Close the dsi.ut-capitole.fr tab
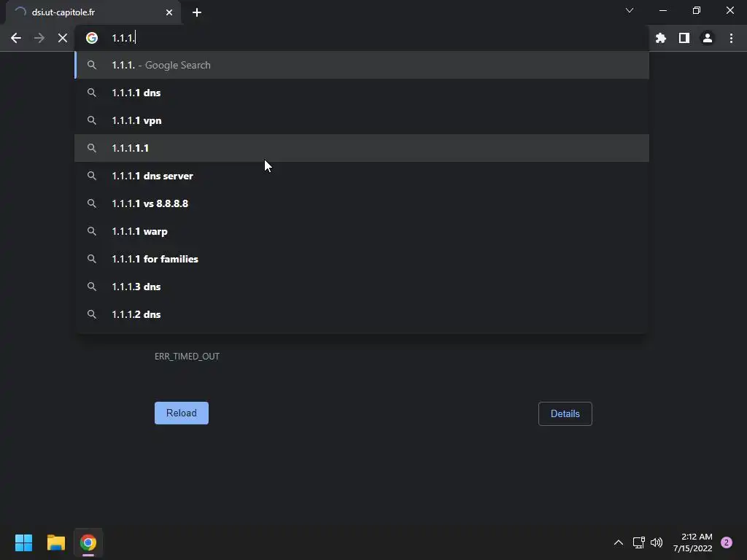Image resolution: width=747 pixels, height=560 pixels. [x=169, y=12]
